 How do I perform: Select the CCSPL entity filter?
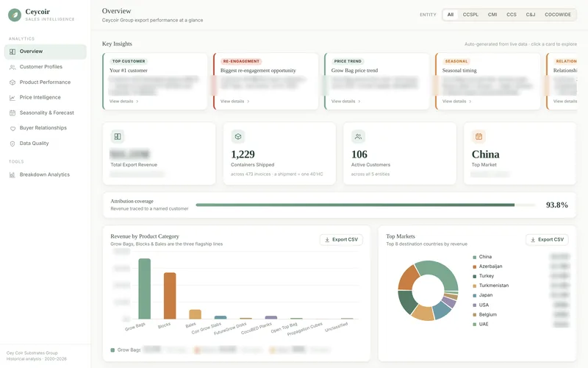[x=470, y=15]
